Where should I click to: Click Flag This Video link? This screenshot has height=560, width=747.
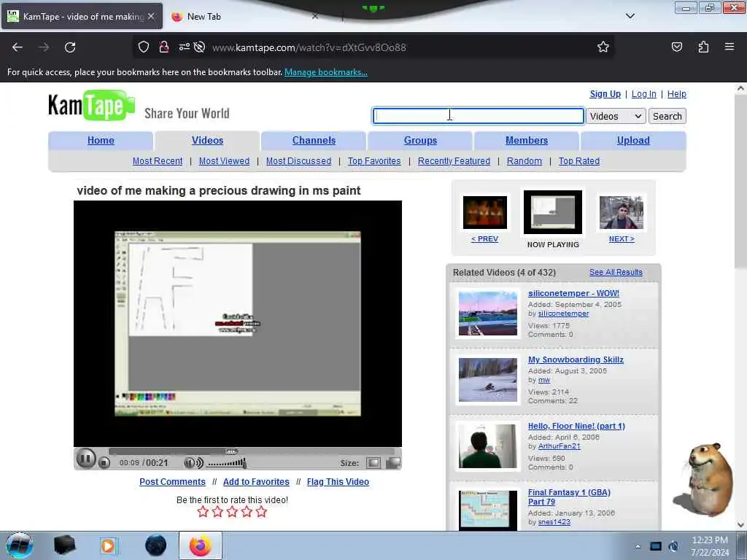(338, 481)
